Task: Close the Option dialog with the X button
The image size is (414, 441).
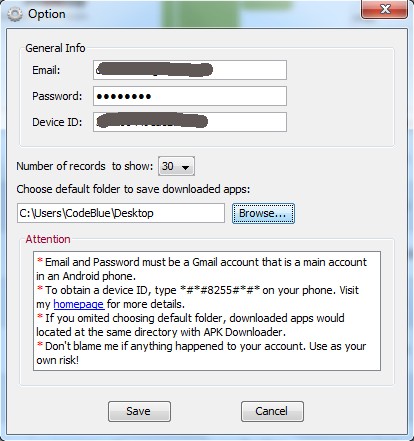Action: 384,9
